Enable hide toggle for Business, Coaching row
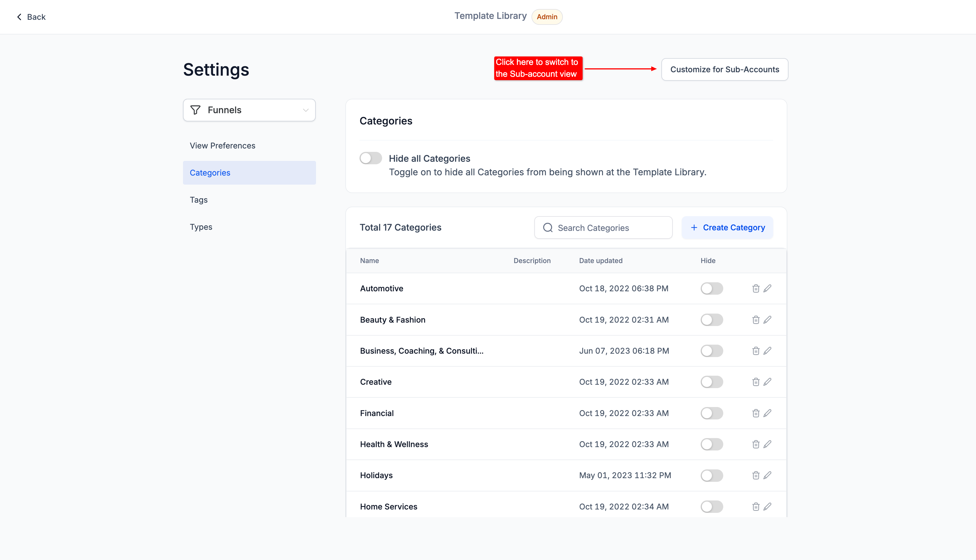The width and height of the screenshot is (976, 560). click(x=711, y=351)
